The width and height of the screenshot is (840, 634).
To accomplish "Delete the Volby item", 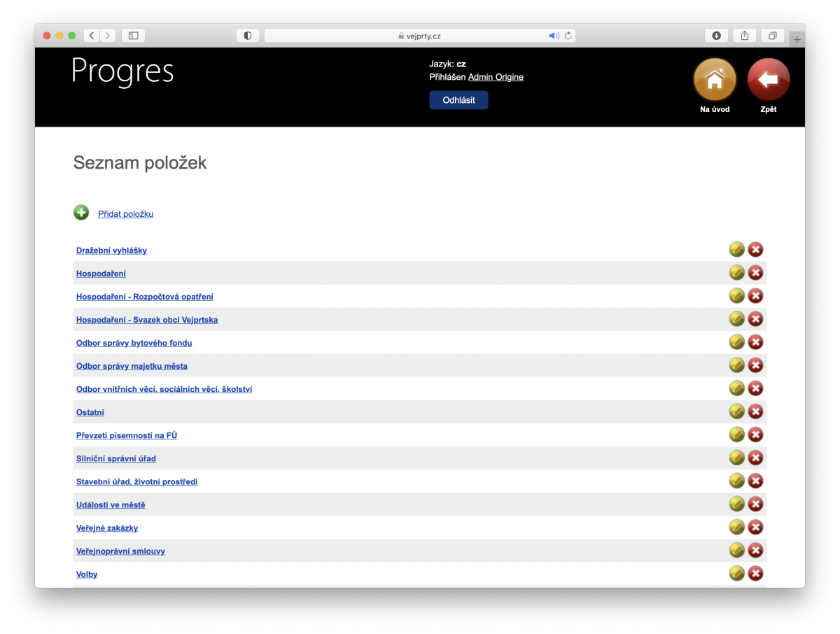I will tap(755, 574).
